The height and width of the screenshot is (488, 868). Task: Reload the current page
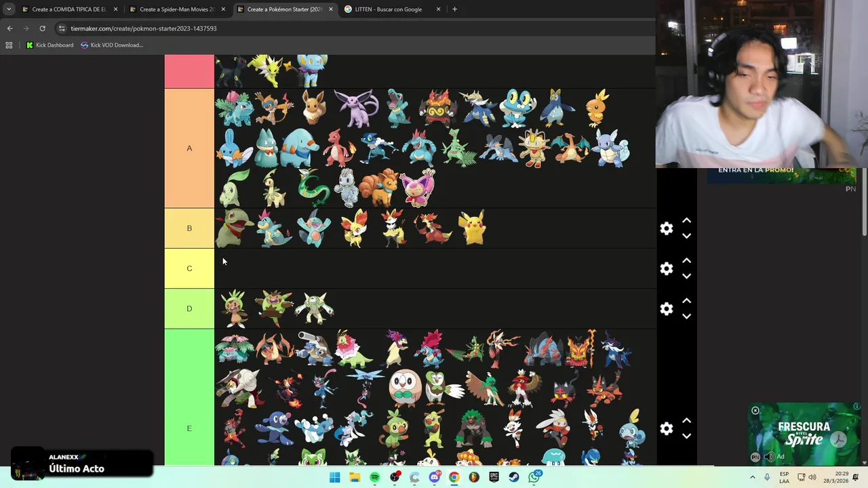click(42, 28)
